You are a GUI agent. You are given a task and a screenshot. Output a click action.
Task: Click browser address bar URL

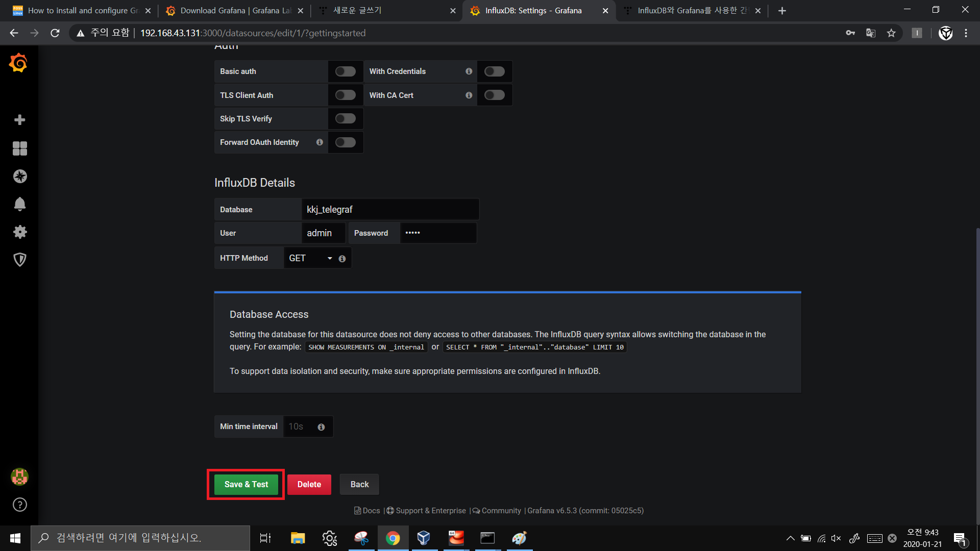[x=253, y=33]
